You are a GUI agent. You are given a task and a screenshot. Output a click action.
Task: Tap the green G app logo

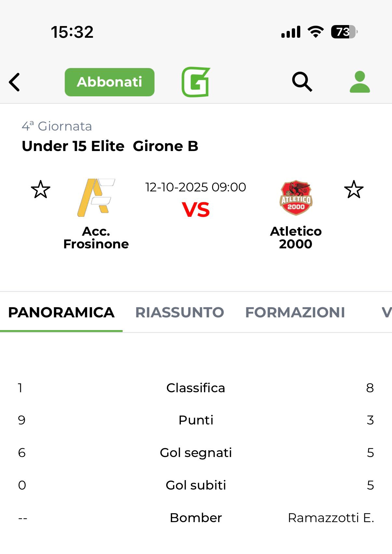coord(196,82)
